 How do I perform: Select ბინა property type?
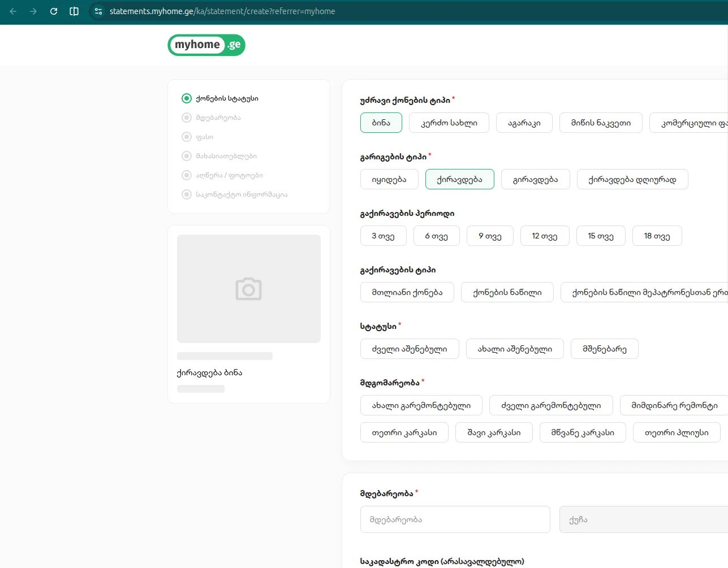381,123
